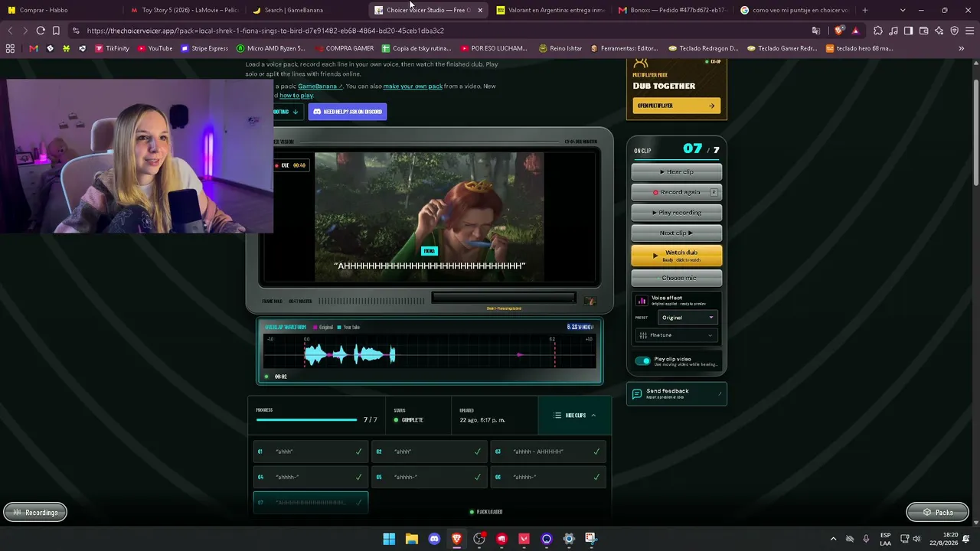This screenshot has height=551, width=980.
Task: Bookmark this page with the bookmark icon
Action: [56, 31]
